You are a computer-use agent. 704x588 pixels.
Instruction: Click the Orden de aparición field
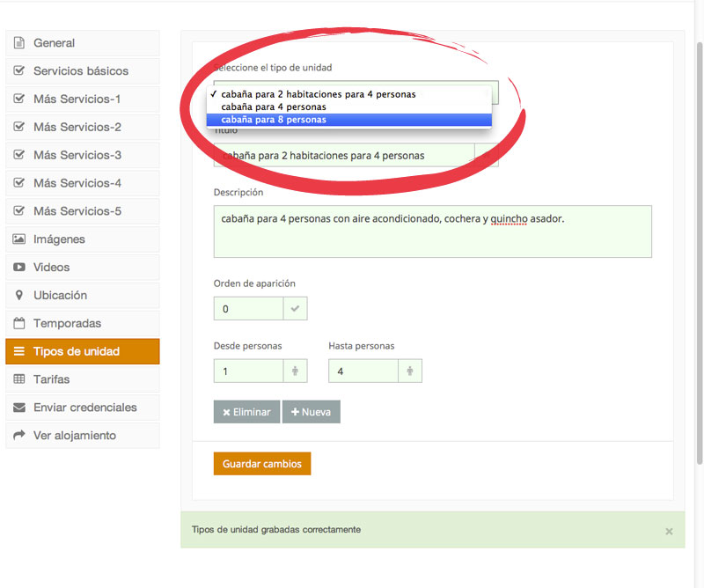point(248,309)
